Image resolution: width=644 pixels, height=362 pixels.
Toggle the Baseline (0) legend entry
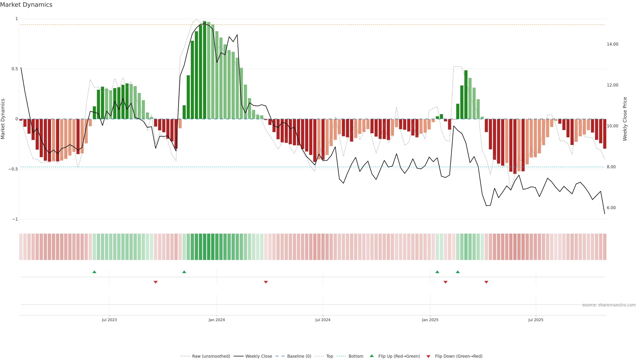coord(299,356)
